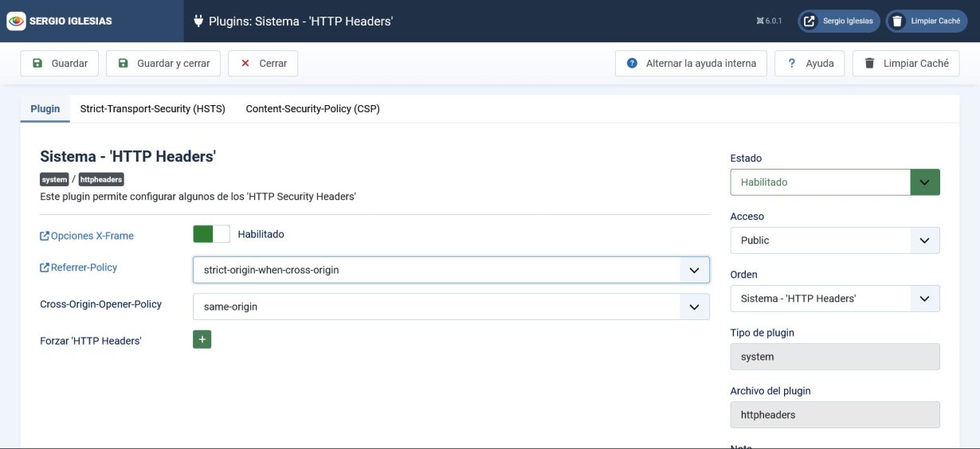
Task: Click the Sergio Iglesias site logo
Action: pyautogui.click(x=60, y=21)
